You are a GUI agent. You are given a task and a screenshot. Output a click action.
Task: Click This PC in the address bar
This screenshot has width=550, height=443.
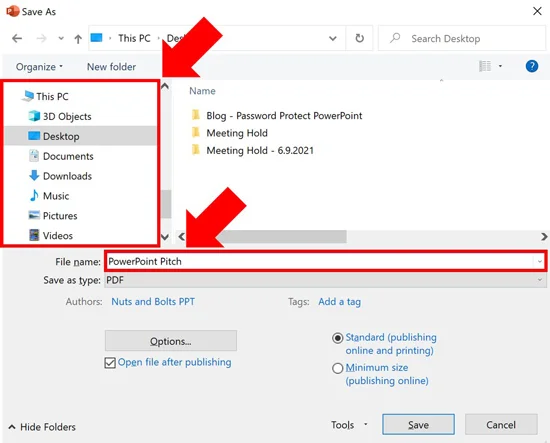(x=134, y=38)
